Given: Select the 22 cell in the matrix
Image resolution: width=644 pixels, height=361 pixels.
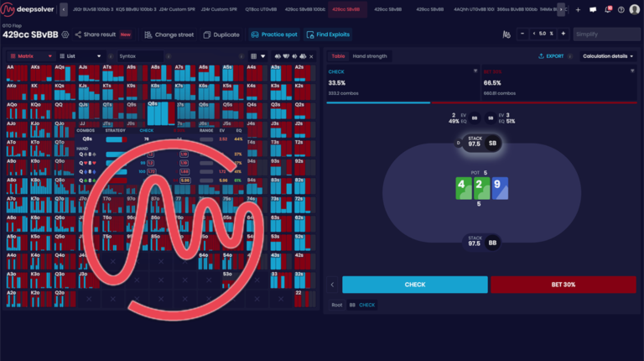Looking at the screenshot, I should coord(305,298).
